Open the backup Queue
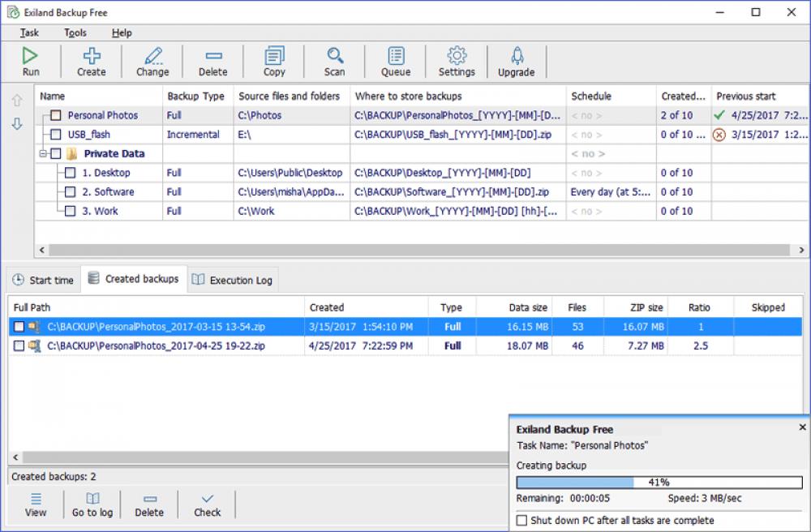Image resolution: width=811 pixels, height=532 pixels. point(395,61)
